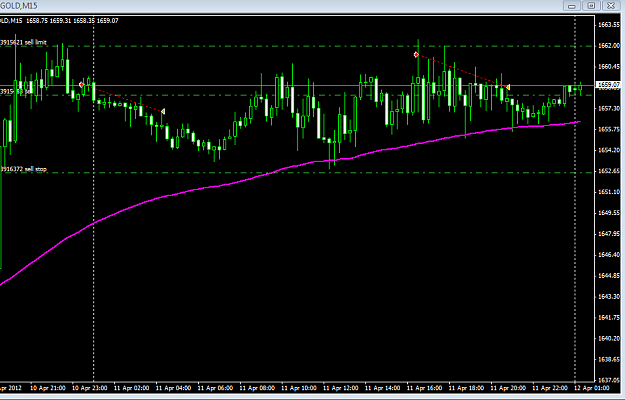Select the OHLC text 1658.75 1659.31 1658.35 1659.07
625x400 pixels.
click(72, 21)
